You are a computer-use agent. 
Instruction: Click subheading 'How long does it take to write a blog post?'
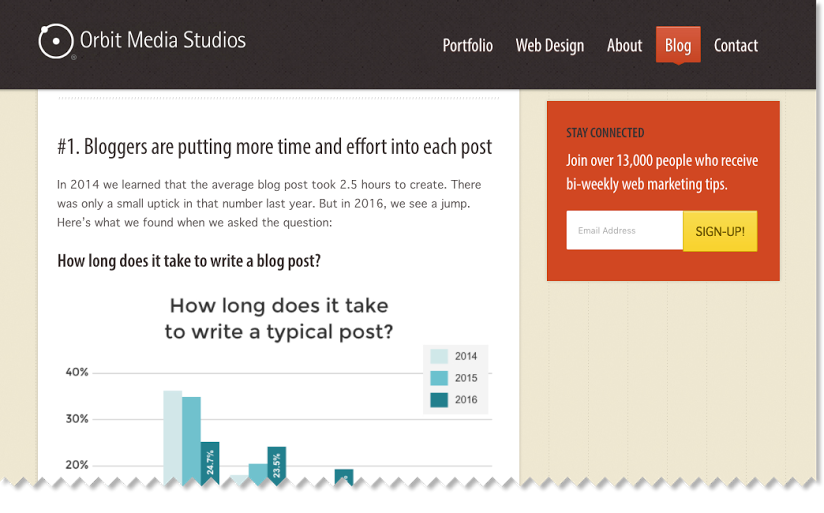(x=189, y=261)
